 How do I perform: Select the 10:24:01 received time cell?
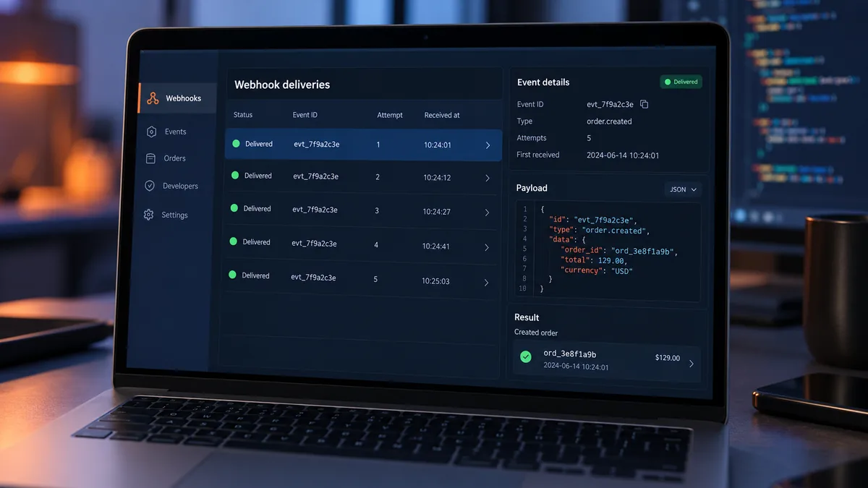[438, 145]
